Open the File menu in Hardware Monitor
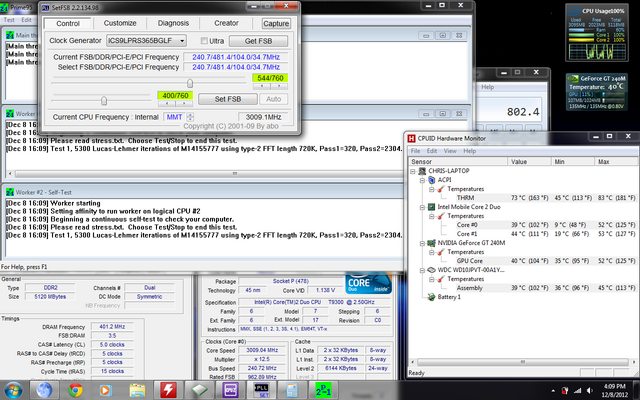The height and width of the screenshot is (400, 640). [415, 151]
